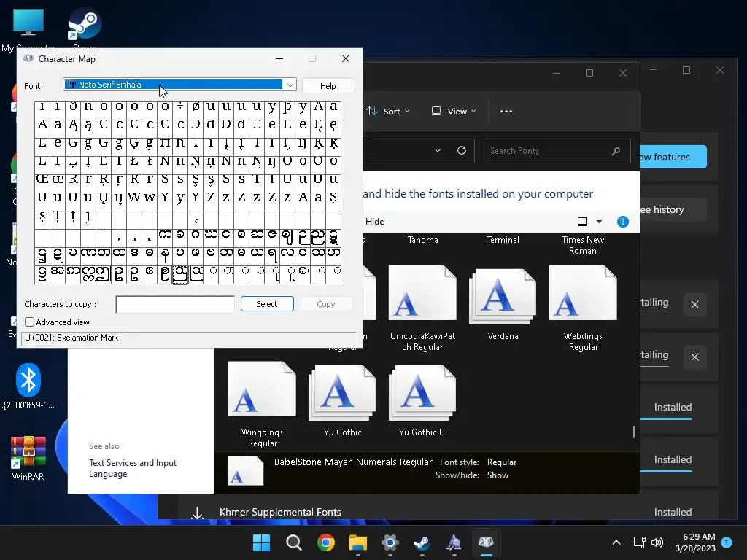Cancel the second installing item
The width and height of the screenshot is (747, 560).
(695, 357)
